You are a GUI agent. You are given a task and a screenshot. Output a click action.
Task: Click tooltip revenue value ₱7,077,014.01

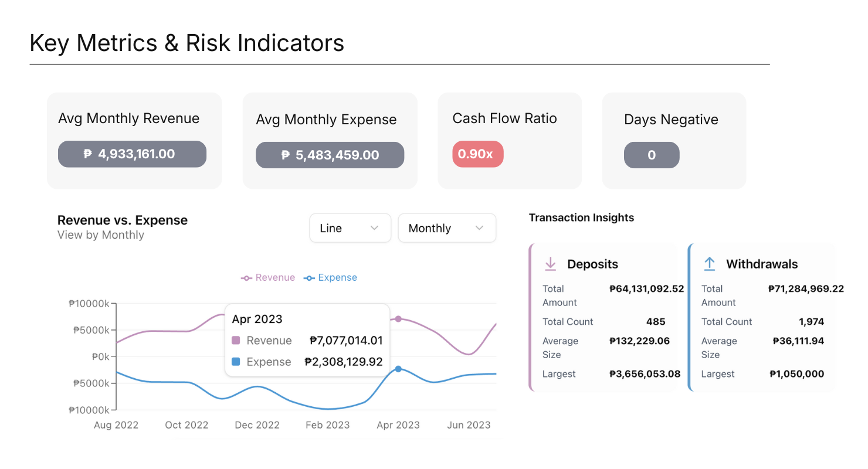pos(346,341)
